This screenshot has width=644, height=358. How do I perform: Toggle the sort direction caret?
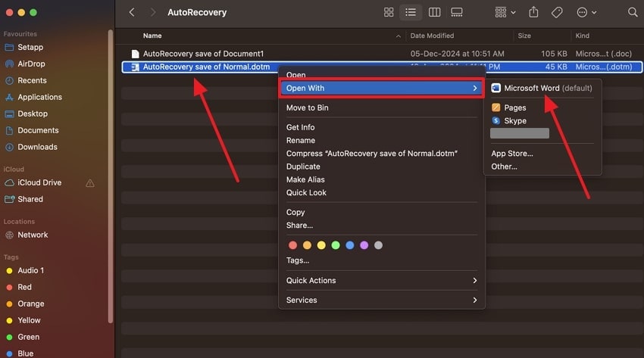[x=398, y=36]
